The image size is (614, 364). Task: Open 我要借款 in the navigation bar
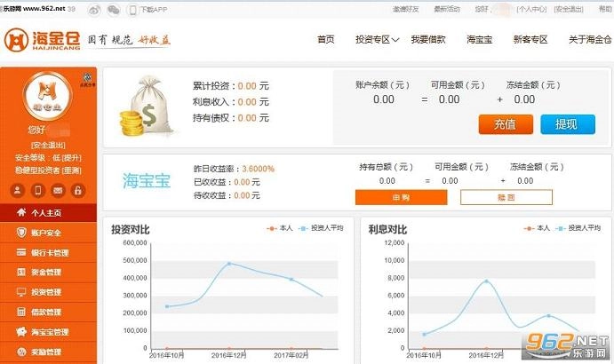pyautogui.click(x=427, y=40)
